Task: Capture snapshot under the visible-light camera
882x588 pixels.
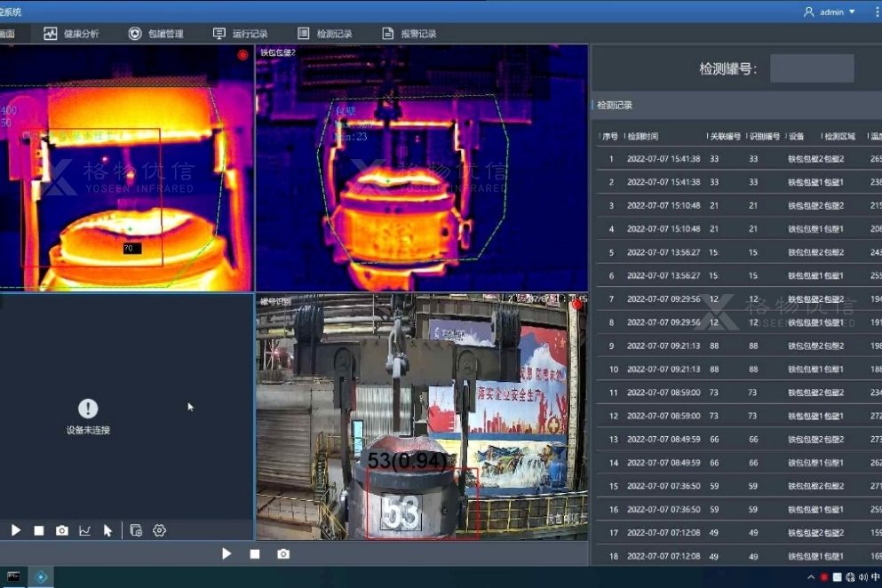Action: click(283, 553)
